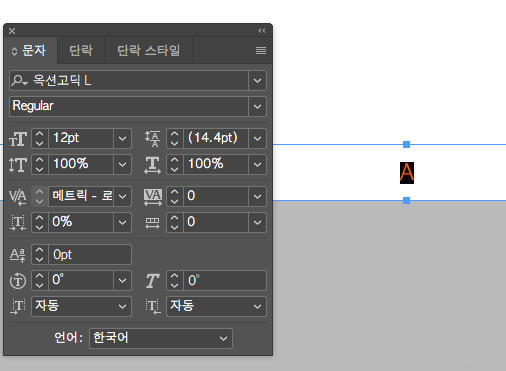
Task: Click the character rotation icon
Action: (18, 281)
